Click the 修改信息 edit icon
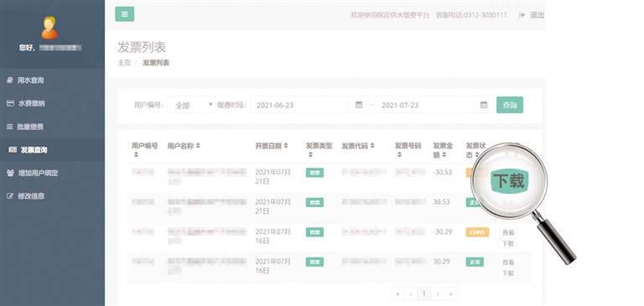Image resolution: width=644 pixels, height=306 pixels. pyautogui.click(x=10, y=196)
